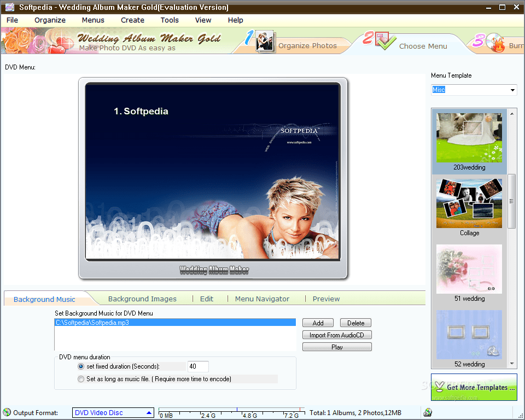Click the Output Format globe icon
The image size is (525, 420).
click(5, 412)
